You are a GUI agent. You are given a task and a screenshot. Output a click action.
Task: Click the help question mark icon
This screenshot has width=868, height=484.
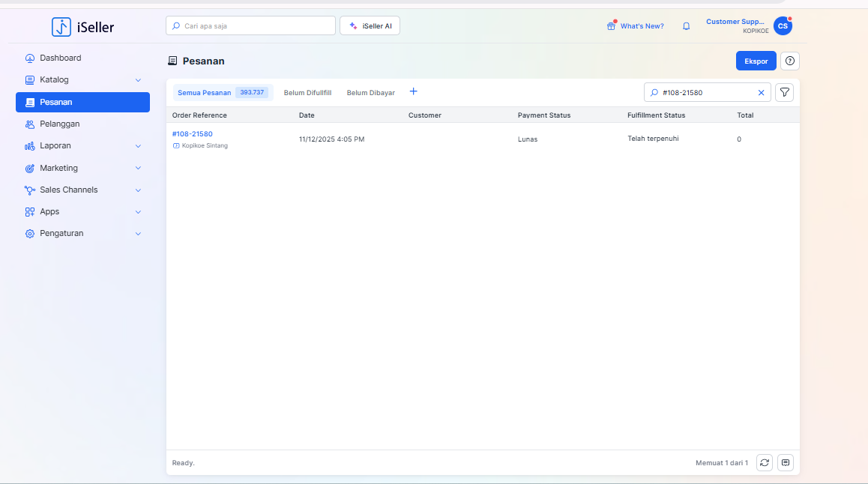[789, 61]
